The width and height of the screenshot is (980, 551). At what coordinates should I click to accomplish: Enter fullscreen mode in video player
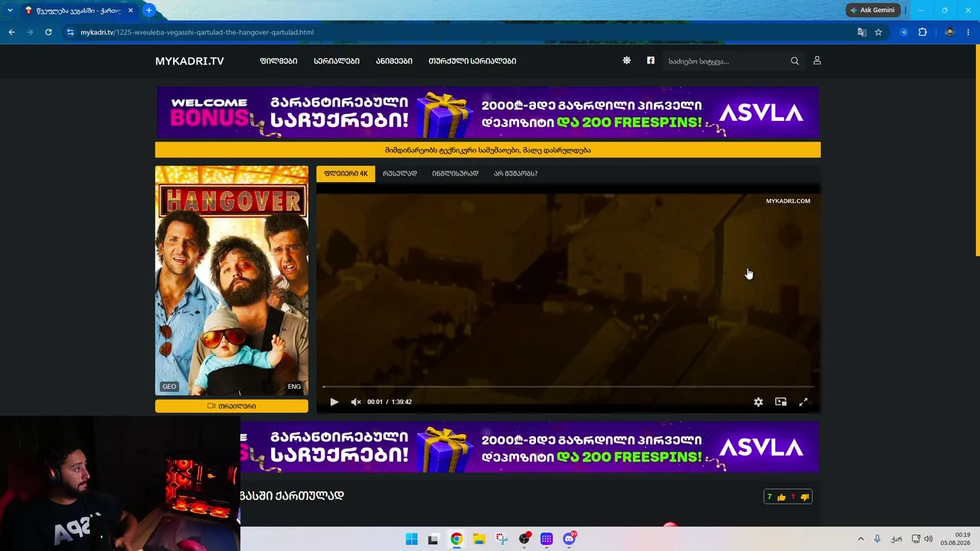(803, 402)
